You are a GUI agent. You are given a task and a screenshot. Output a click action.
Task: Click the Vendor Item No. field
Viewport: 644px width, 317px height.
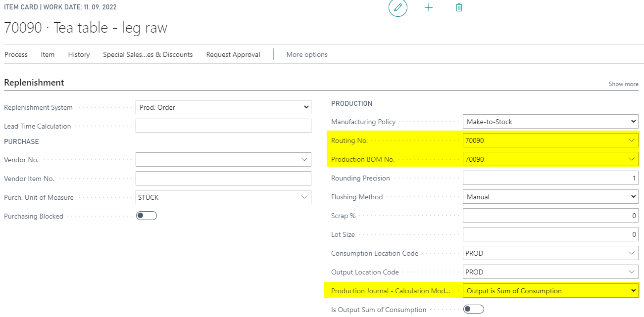pyautogui.click(x=223, y=179)
